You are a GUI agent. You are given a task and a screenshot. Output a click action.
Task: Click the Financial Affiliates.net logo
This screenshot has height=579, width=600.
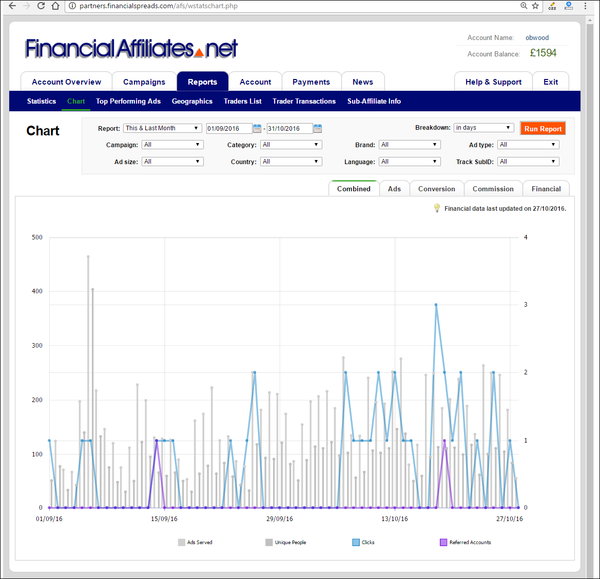click(131, 48)
